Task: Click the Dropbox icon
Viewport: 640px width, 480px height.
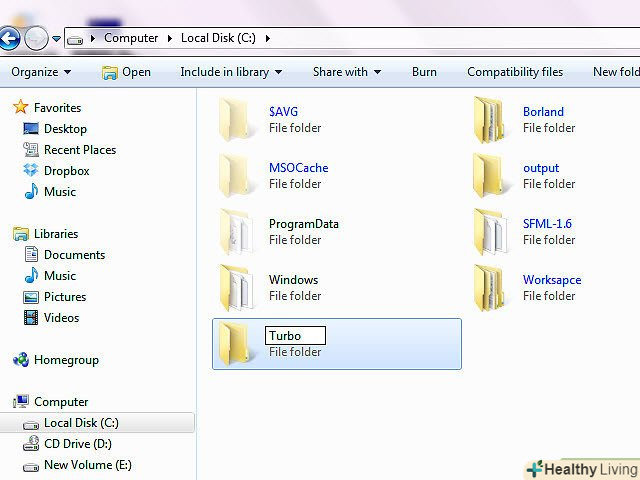Action: [31, 170]
